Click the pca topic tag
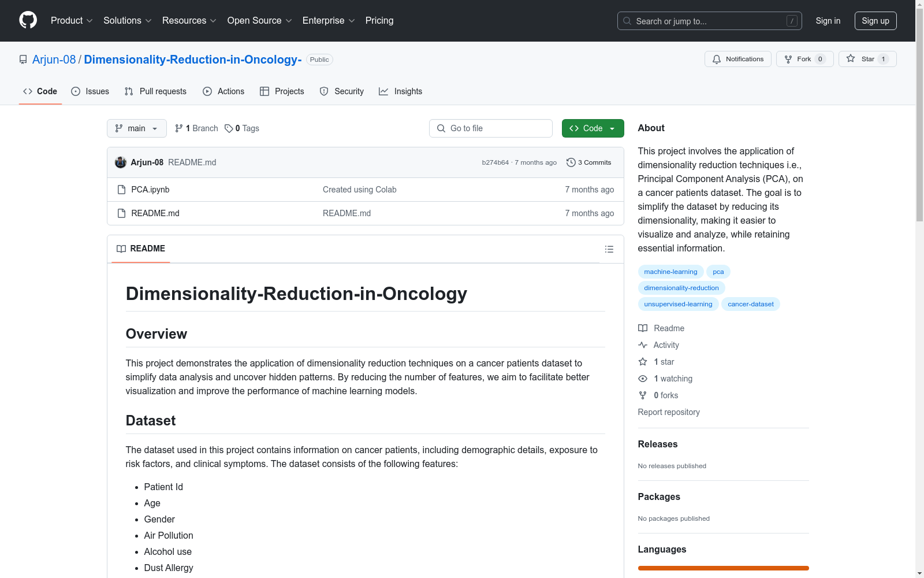 pyautogui.click(x=718, y=272)
